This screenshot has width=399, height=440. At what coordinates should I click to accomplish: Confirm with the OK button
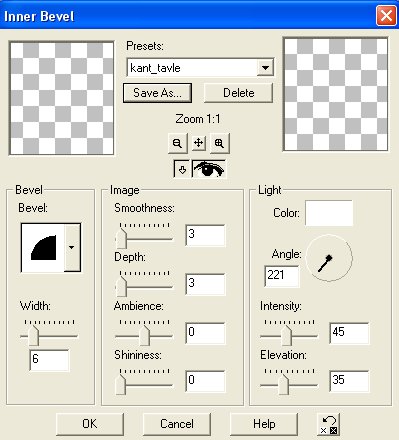90,424
